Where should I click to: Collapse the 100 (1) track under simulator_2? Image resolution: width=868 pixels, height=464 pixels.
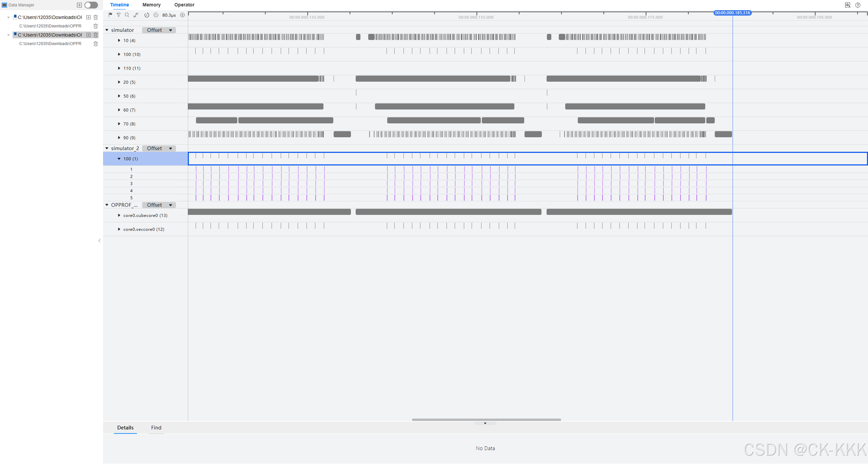click(119, 159)
